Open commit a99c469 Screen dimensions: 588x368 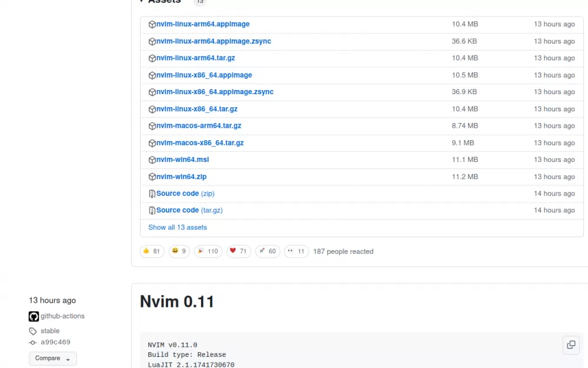point(55,343)
